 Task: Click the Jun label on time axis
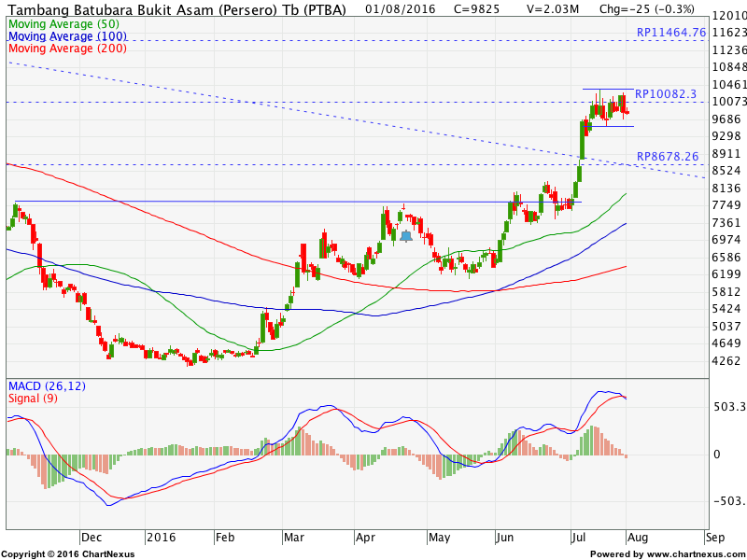[x=504, y=538]
